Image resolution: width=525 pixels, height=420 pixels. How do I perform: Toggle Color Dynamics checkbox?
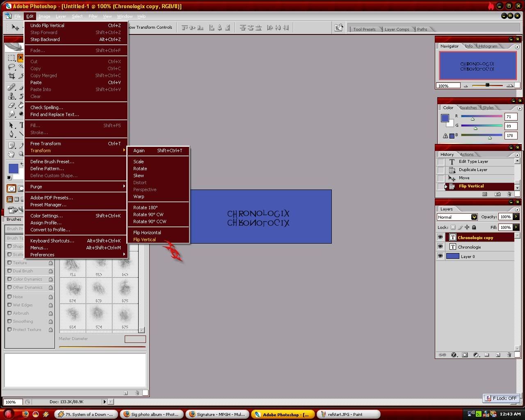point(9,279)
